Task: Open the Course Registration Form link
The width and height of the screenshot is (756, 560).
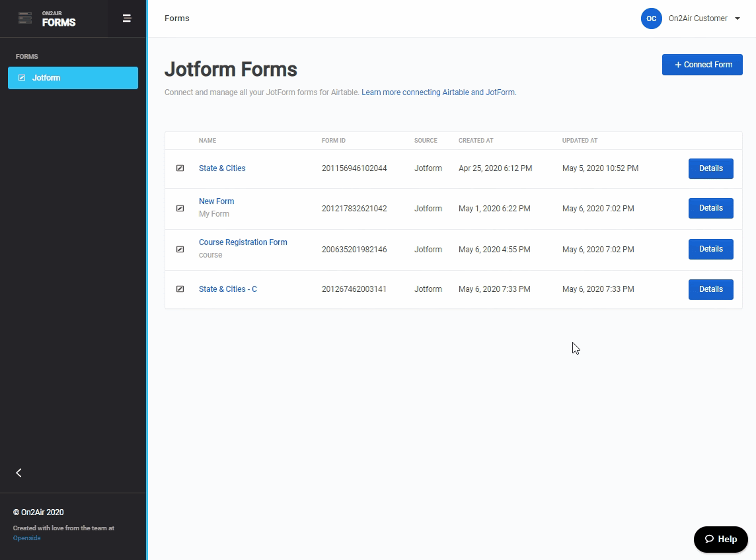Action: (x=243, y=242)
